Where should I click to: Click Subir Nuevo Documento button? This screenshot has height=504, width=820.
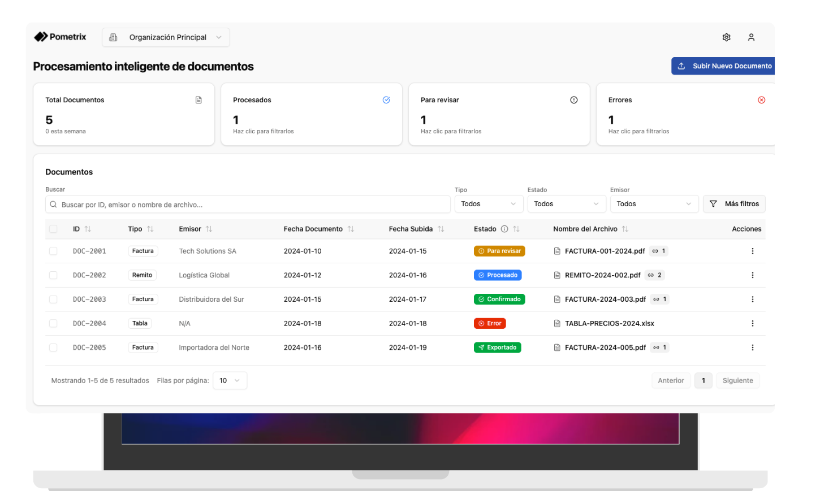[724, 66]
